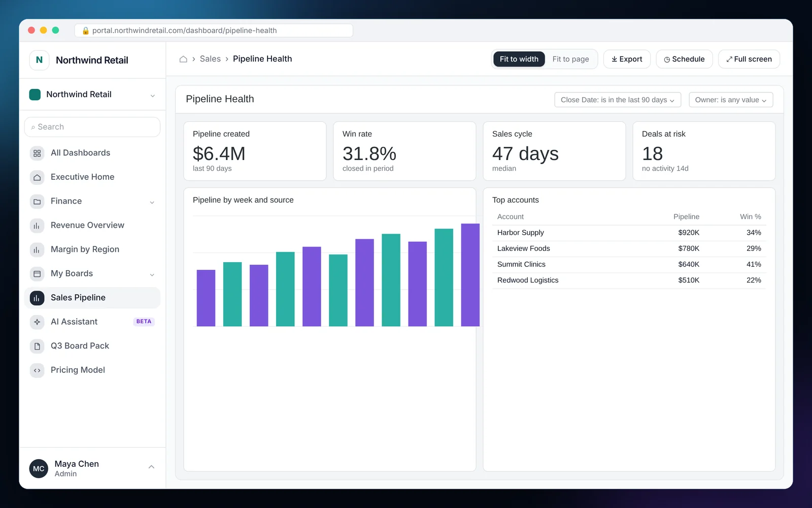Click the Pipeline column header
This screenshot has width=812, height=508.
(686, 217)
